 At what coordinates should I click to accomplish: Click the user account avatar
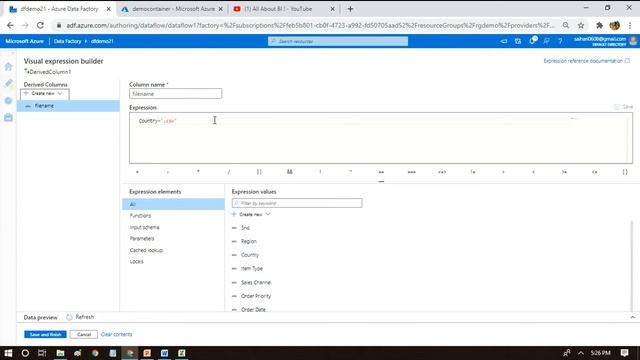point(633,40)
